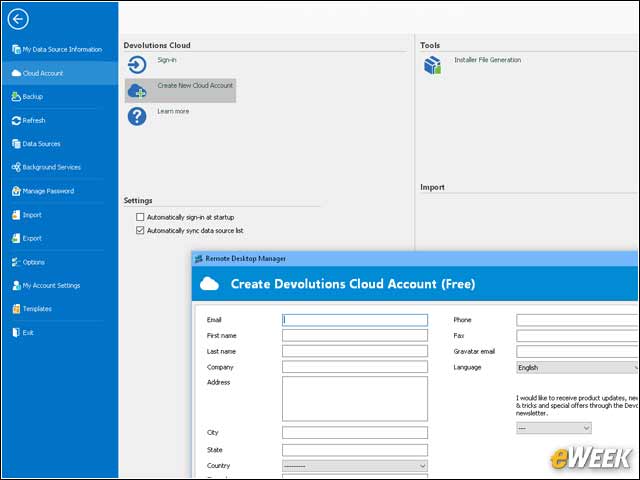Click the My Account Settings icon
Image resolution: width=640 pixels, height=480 pixels.
[x=16, y=285]
